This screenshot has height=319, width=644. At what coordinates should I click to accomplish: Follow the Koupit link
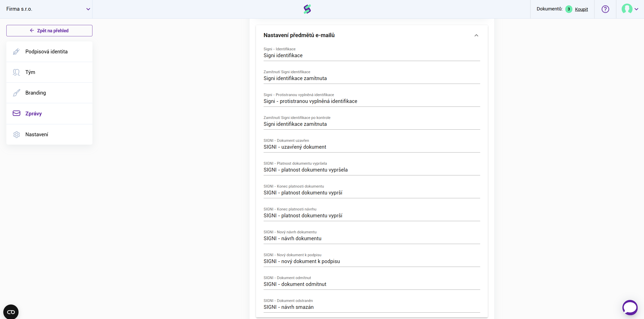coord(581,9)
